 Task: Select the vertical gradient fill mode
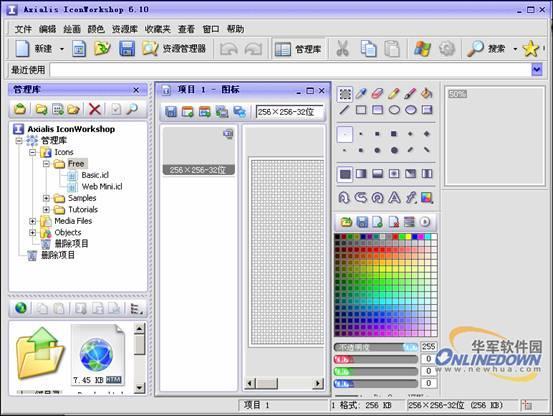pos(377,173)
